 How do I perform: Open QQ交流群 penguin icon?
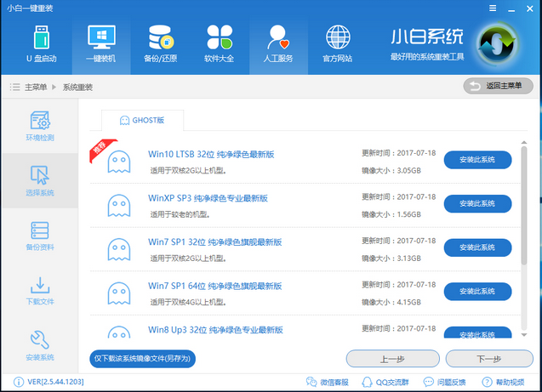tap(367, 382)
